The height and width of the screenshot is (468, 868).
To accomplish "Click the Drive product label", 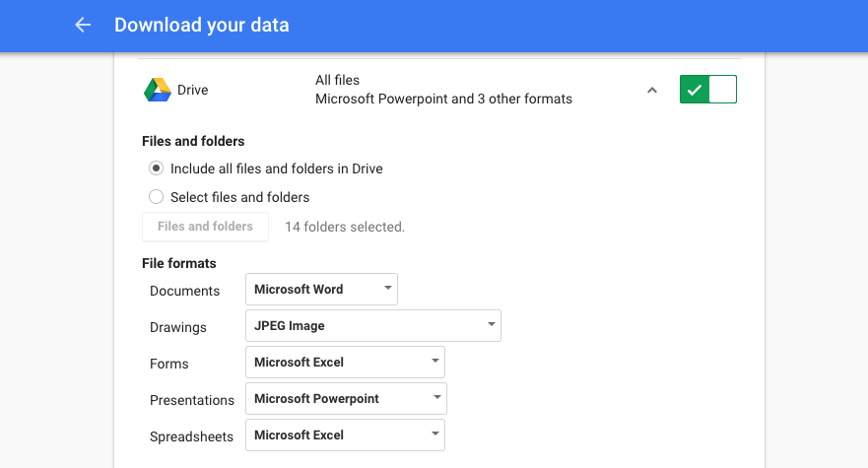I will click(x=193, y=90).
